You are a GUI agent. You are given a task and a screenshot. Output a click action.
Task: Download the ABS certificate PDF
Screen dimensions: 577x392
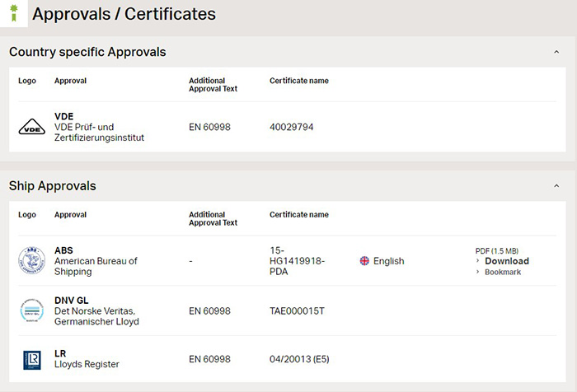point(507,261)
